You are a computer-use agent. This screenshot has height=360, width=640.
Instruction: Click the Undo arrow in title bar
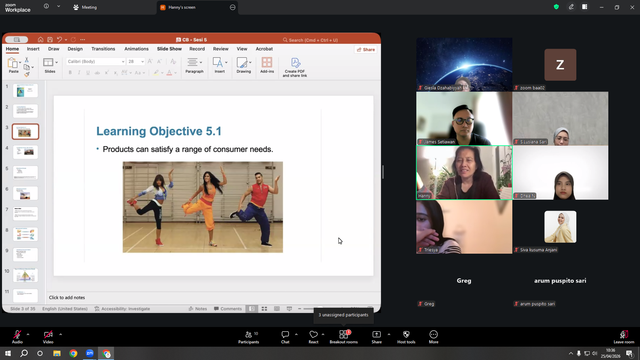(x=60, y=40)
